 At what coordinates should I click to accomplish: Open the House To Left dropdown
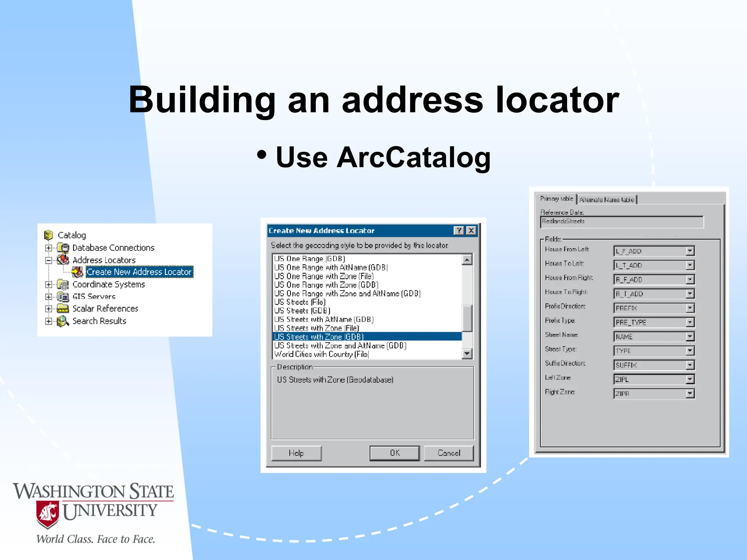pyautogui.click(x=689, y=265)
